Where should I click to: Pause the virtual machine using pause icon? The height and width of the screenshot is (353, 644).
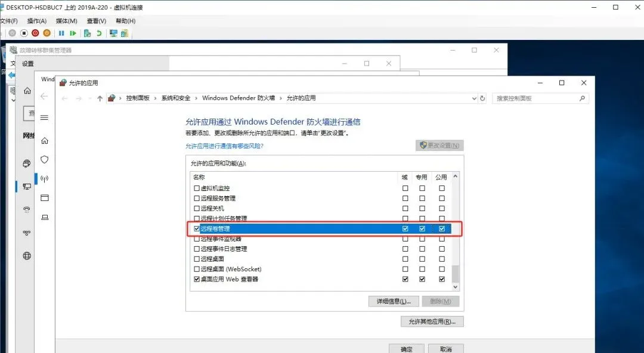click(62, 33)
